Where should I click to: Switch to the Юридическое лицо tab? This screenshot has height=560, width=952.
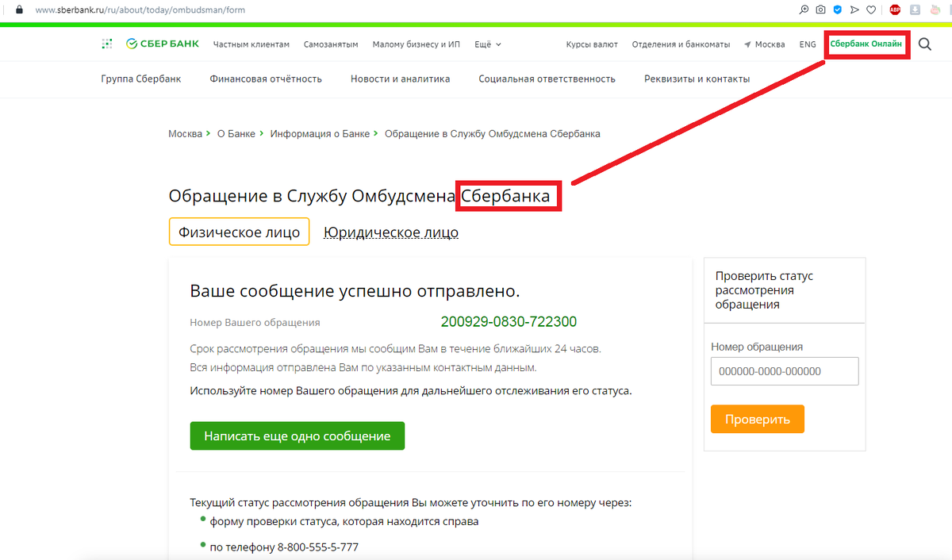pyautogui.click(x=390, y=232)
